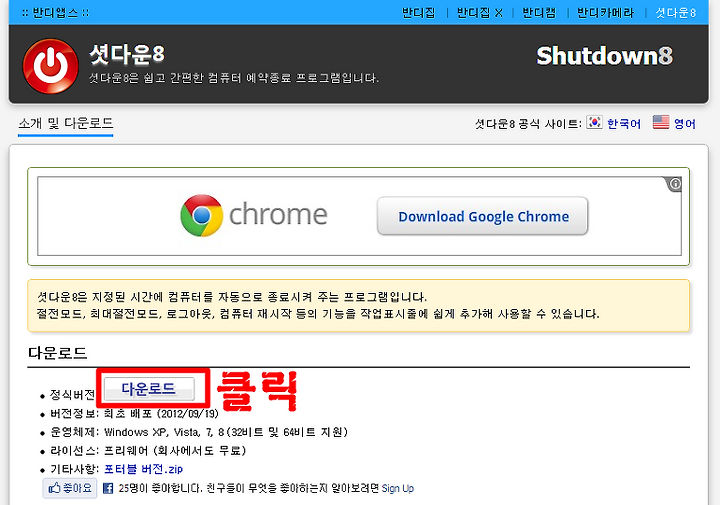
Task: Click the Shutdown8 English title text
Action: pyautogui.click(x=605, y=56)
